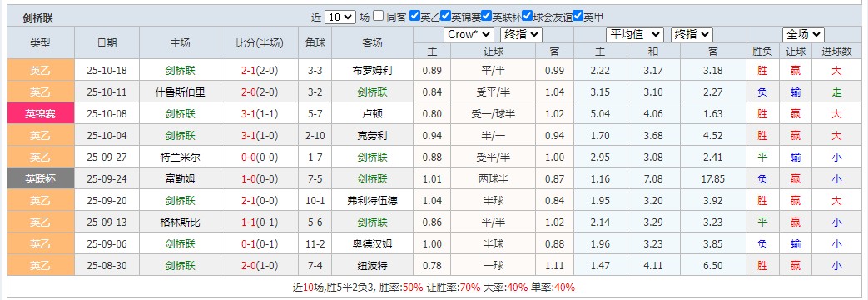Open the 全场 period dropdown
Screen dimensions: 868x300
coord(803,34)
